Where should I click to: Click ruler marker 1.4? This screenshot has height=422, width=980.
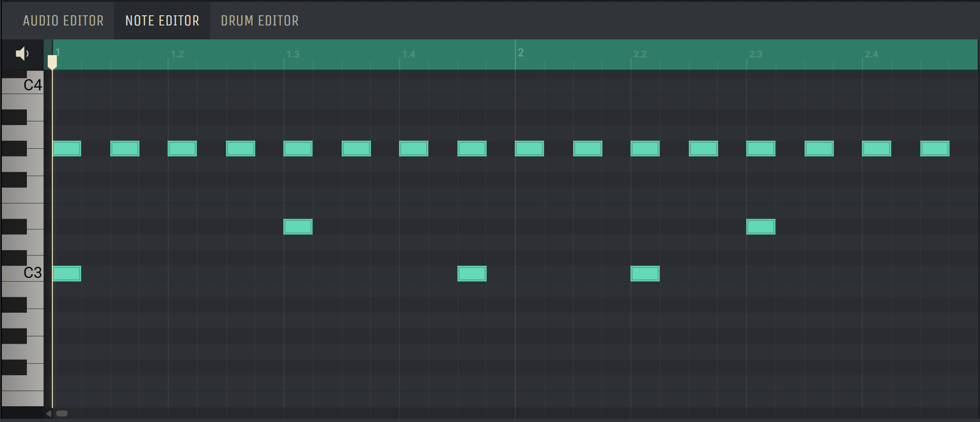[409, 54]
